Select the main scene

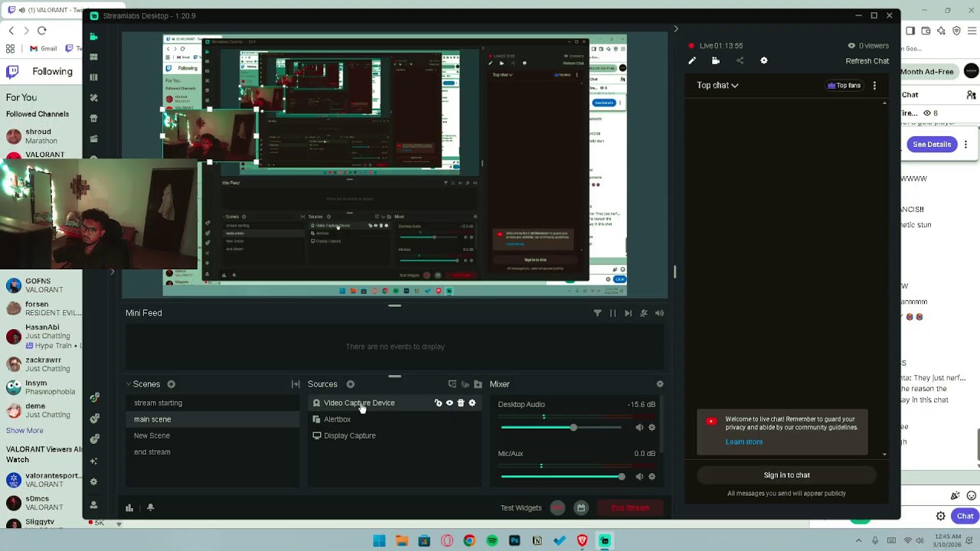pos(212,419)
